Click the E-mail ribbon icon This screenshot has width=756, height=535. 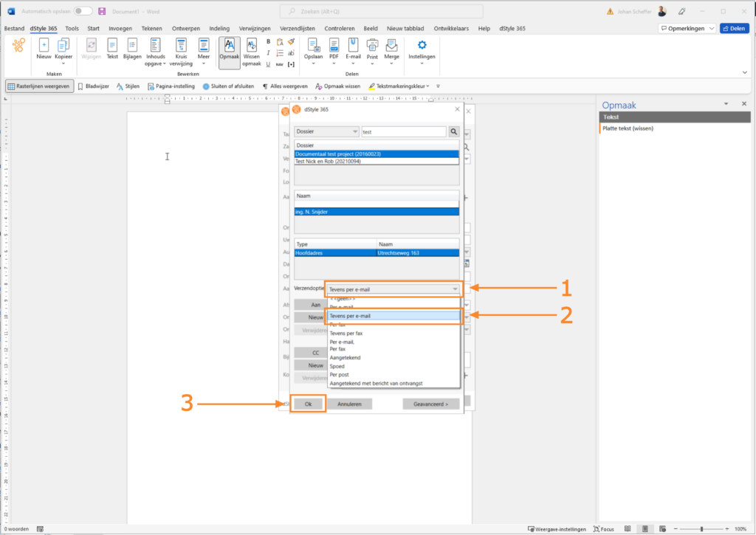[x=354, y=45]
